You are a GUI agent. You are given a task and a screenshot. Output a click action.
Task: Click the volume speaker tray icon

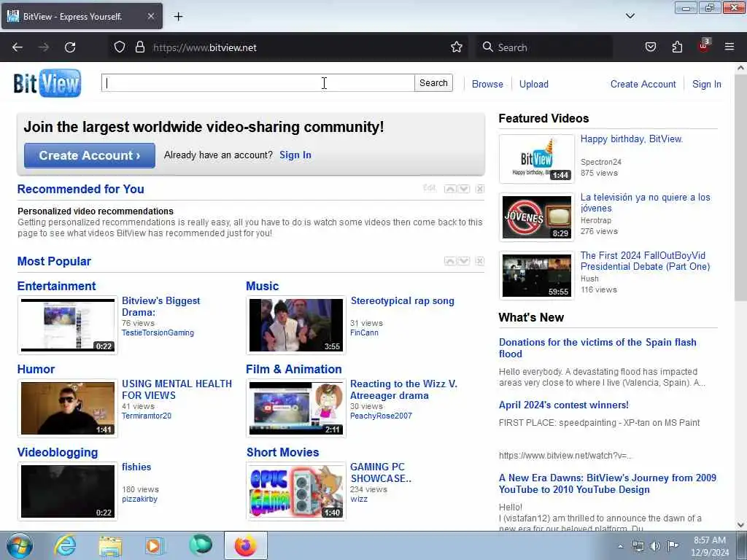point(655,546)
